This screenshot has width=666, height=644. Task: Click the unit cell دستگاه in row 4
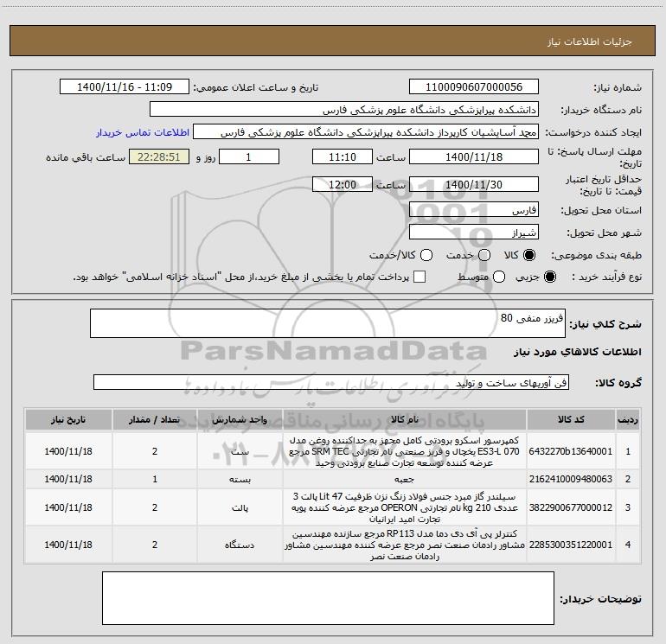tap(240, 545)
